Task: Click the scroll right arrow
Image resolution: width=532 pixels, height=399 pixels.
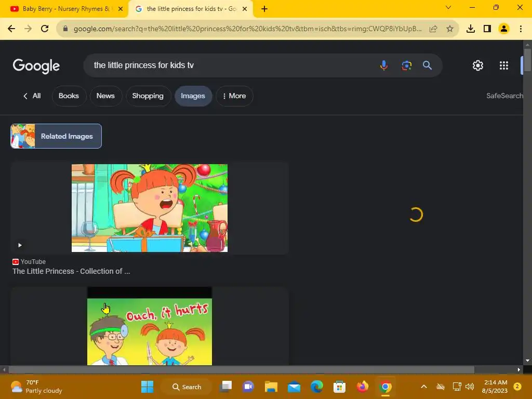Action: (x=519, y=369)
